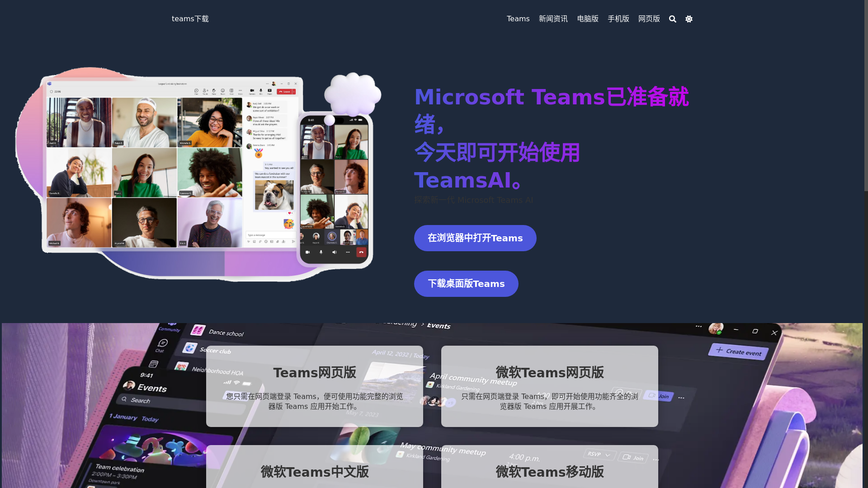Click 在浏览器中打开Teams button
Viewport: 868px width, 488px height.
pyautogui.click(x=475, y=238)
